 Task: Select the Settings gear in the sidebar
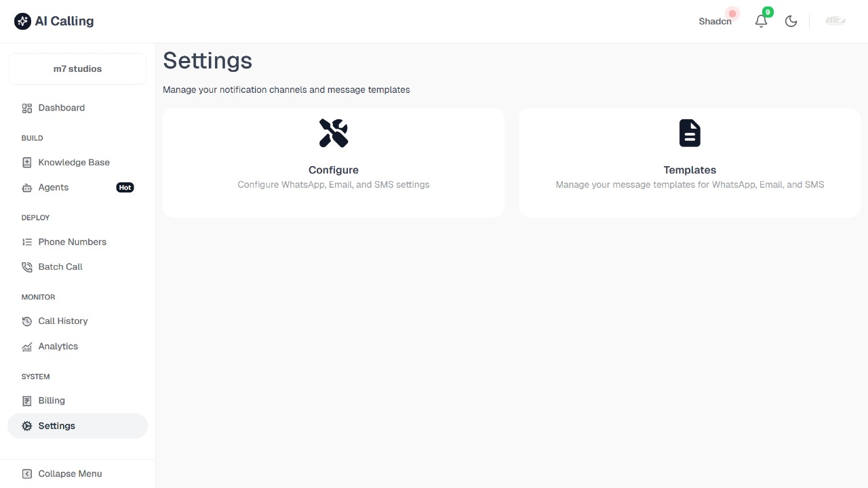(x=26, y=426)
